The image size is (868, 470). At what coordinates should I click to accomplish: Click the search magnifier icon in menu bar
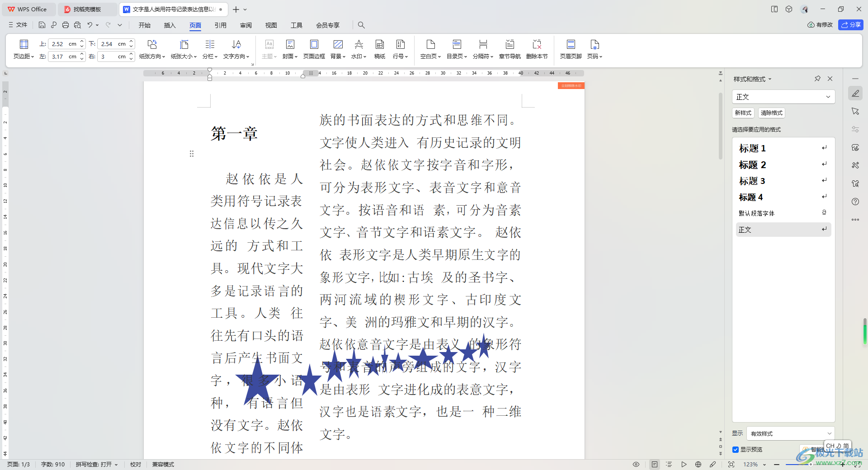click(x=361, y=25)
